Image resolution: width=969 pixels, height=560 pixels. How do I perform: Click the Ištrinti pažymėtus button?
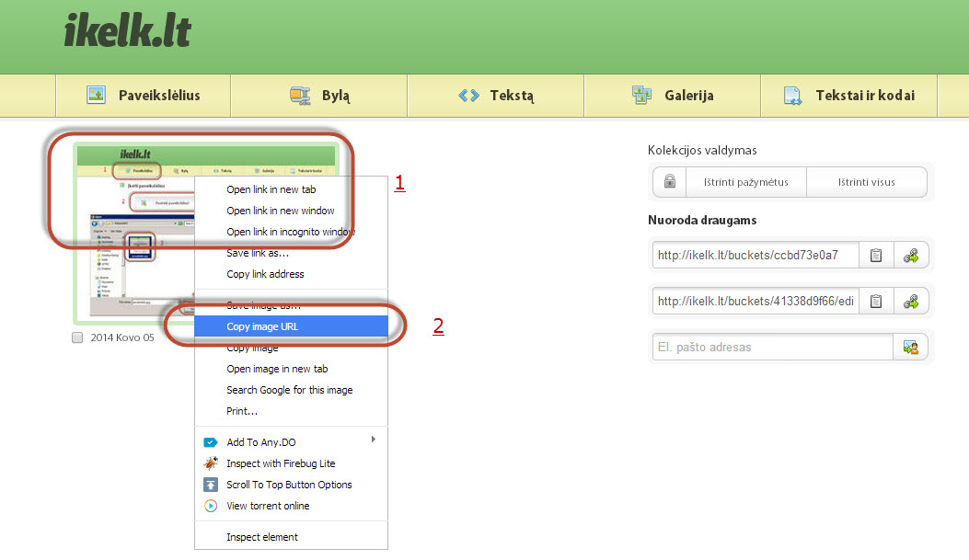click(x=746, y=182)
